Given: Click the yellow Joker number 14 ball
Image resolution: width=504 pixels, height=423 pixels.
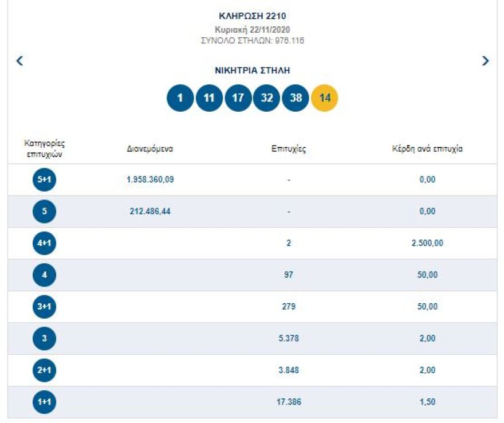Looking at the screenshot, I should pos(324,97).
